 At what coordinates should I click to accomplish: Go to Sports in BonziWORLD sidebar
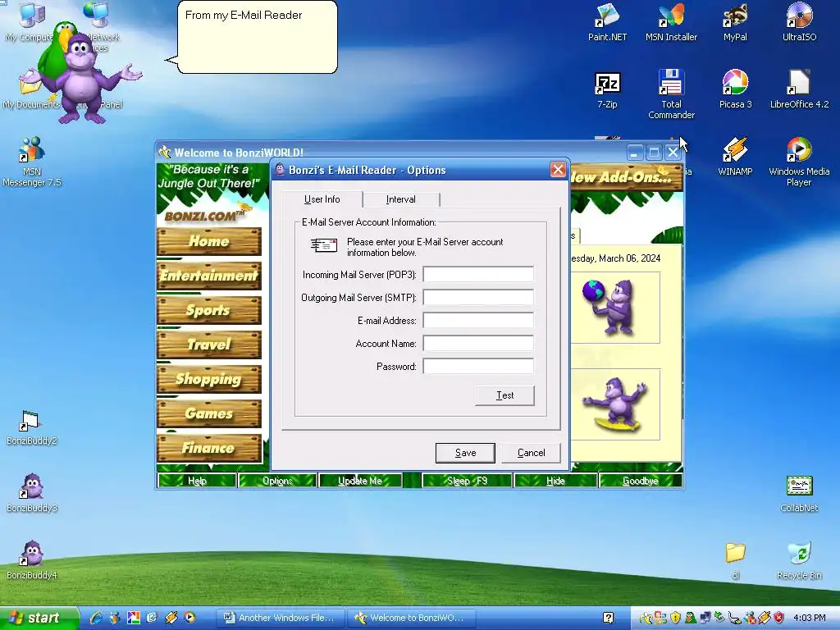click(209, 310)
